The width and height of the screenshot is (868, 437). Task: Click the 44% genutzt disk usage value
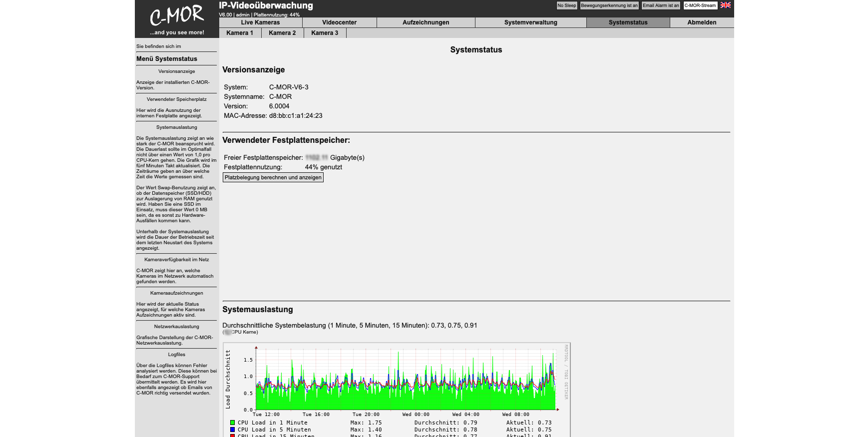(x=324, y=167)
